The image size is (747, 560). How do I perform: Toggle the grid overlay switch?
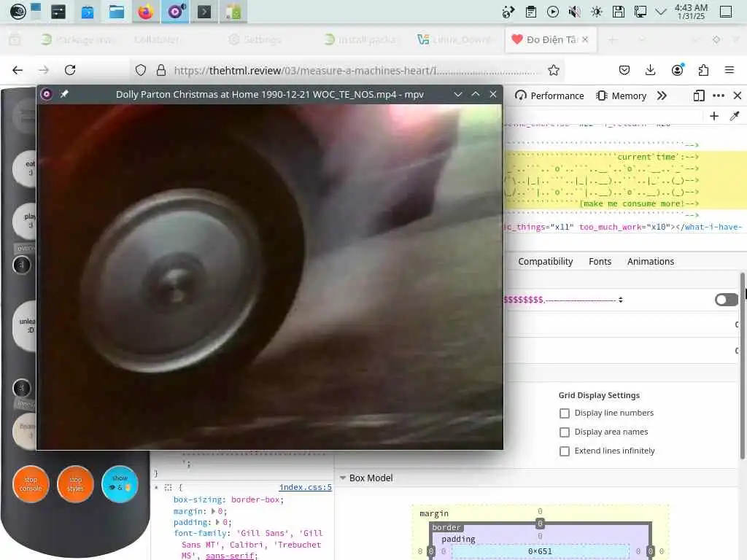click(x=726, y=300)
